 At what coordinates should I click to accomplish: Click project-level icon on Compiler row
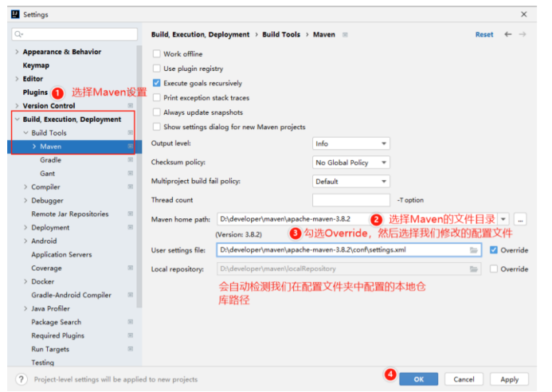131,186
